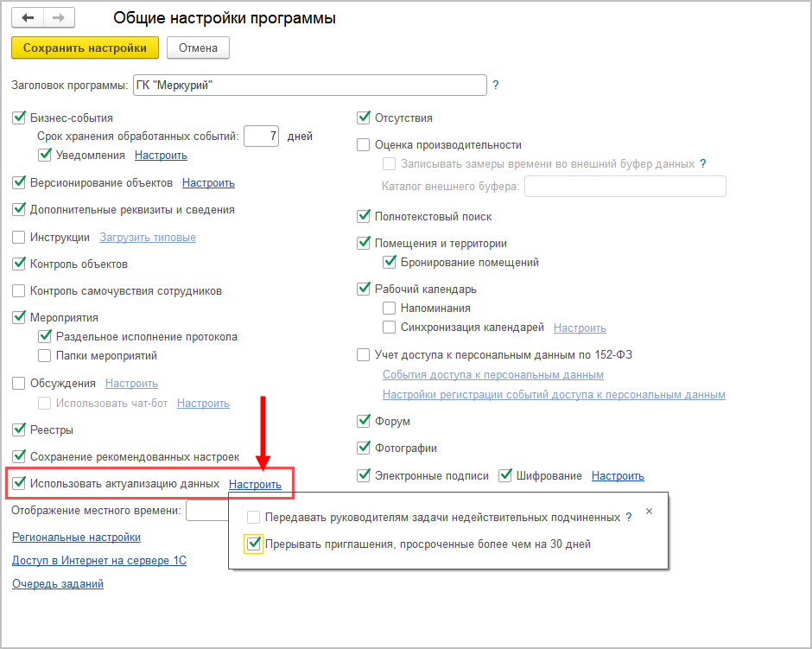Click the back navigation arrow
This screenshot has width=812, height=649.
(28, 18)
